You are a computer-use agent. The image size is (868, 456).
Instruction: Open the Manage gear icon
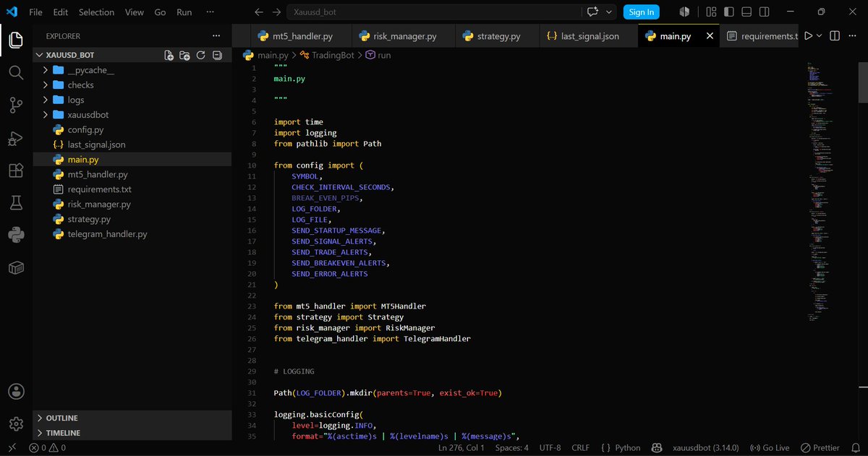point(16,423)
